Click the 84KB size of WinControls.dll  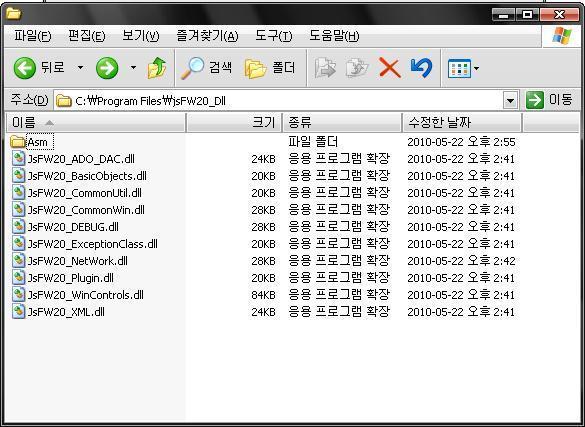click(263, 295)
